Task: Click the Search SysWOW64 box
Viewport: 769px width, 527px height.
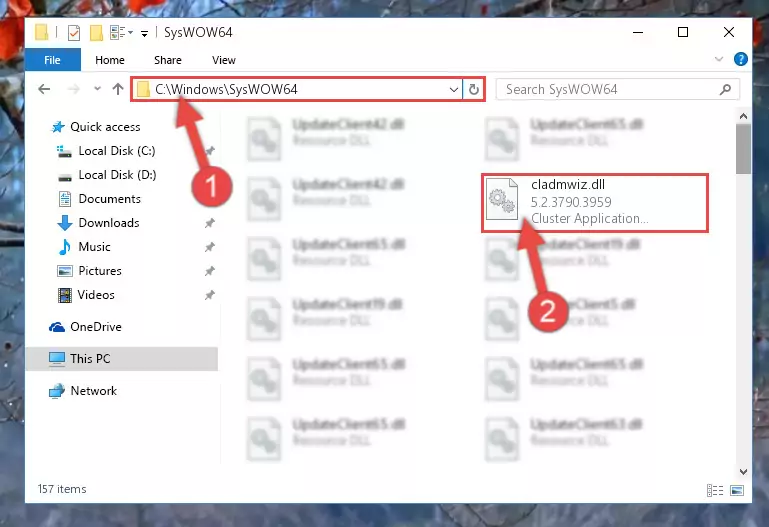Action: click(x=617, y=89)
